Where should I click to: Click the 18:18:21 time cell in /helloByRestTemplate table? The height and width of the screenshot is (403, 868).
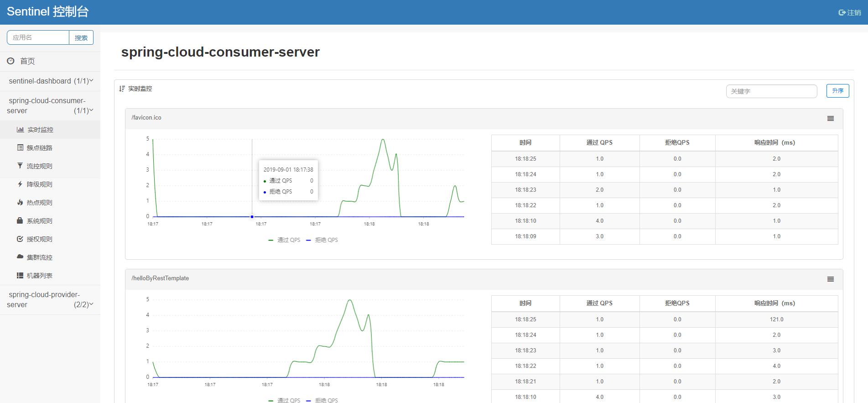point(525,382)
